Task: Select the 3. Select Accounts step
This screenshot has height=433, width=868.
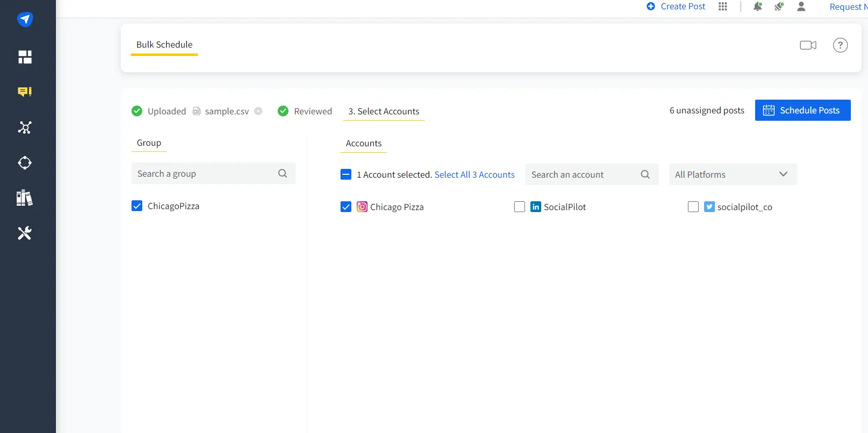Action: (x=384, y=111)
